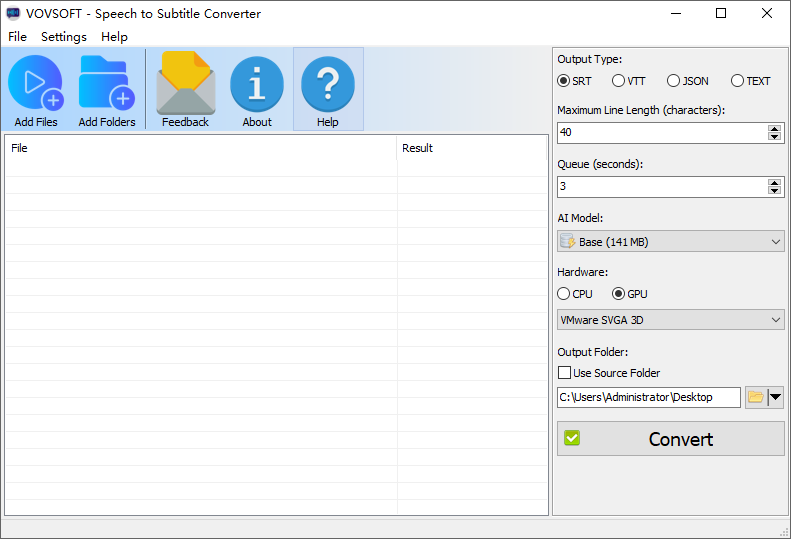Open the File menu
Image resolution: width=791 pixels, height=539 pixels.
[x=17, y=37]
